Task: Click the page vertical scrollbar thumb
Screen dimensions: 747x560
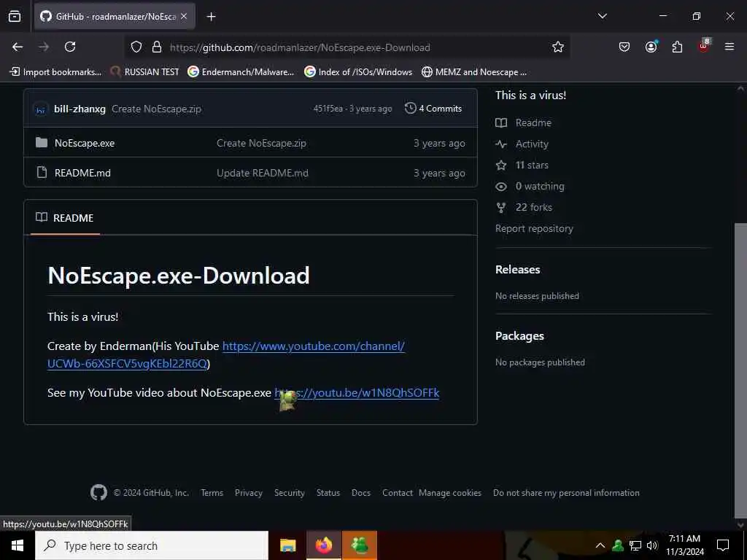Action: pos(740,371)
